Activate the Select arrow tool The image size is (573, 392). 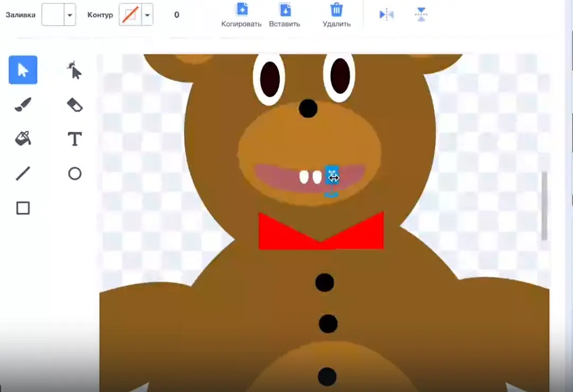[23, 70]
